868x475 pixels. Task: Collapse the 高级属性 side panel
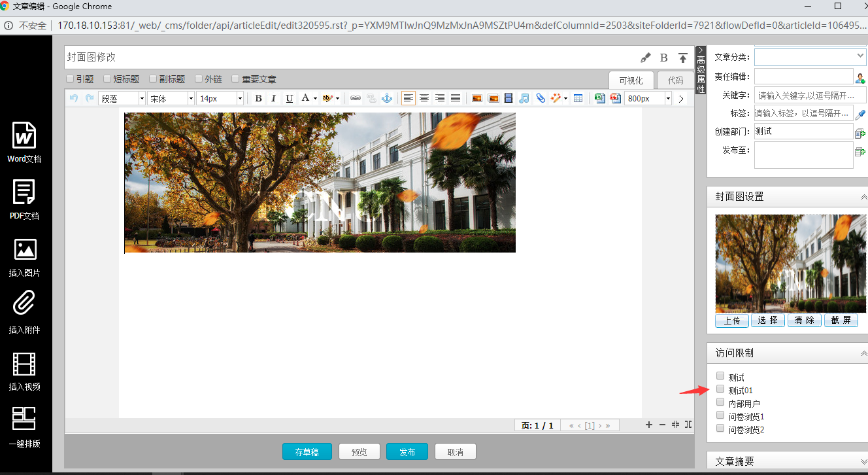click(x=701, y=70)
